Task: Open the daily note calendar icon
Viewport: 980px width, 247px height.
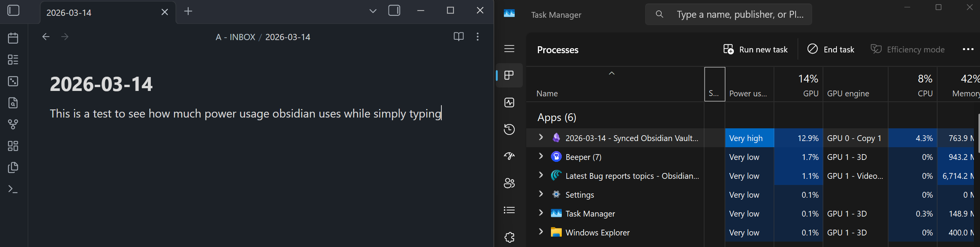Action: point(13,38)
